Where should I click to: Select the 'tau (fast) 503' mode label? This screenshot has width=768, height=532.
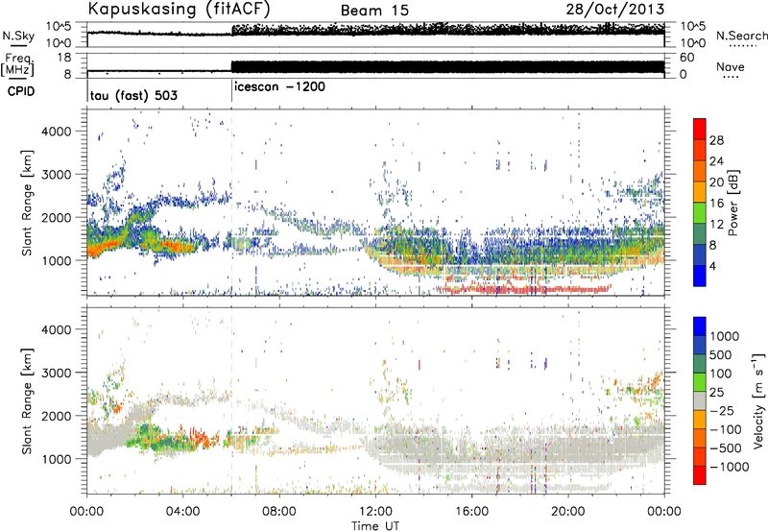tap(133, 95)
